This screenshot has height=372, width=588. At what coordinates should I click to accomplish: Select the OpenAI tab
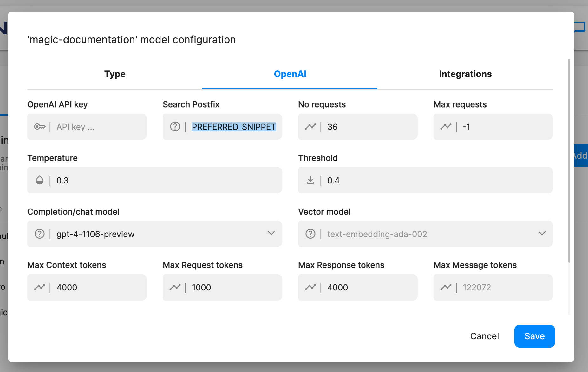[x=290, y=74]
